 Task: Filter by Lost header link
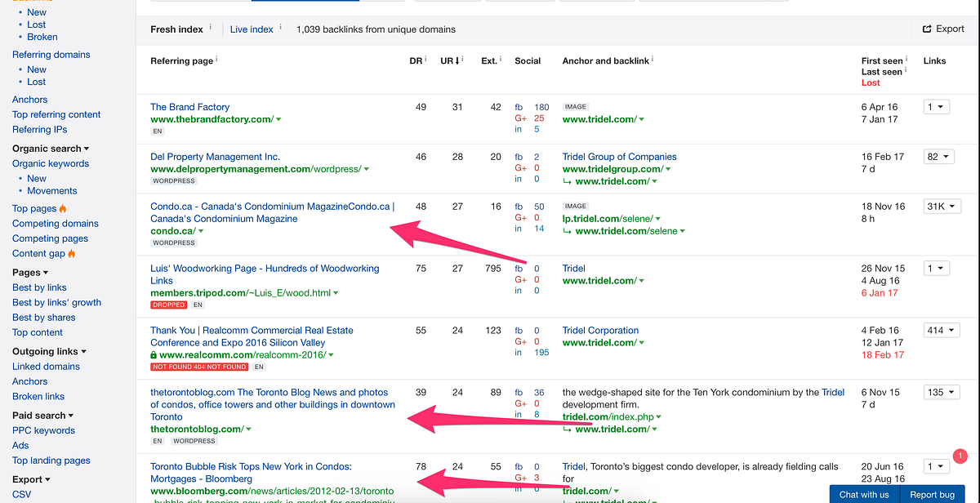coord(871,82)
